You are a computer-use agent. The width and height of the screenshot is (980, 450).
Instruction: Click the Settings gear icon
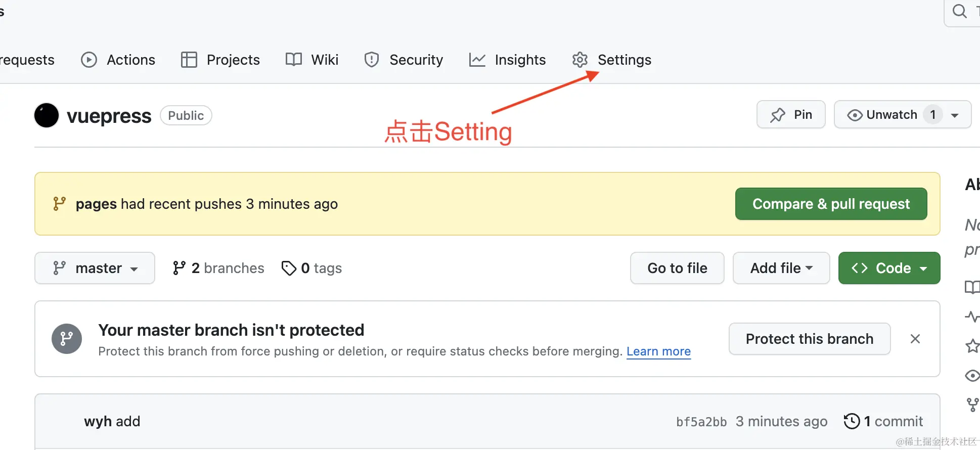(x=580, y=60)
